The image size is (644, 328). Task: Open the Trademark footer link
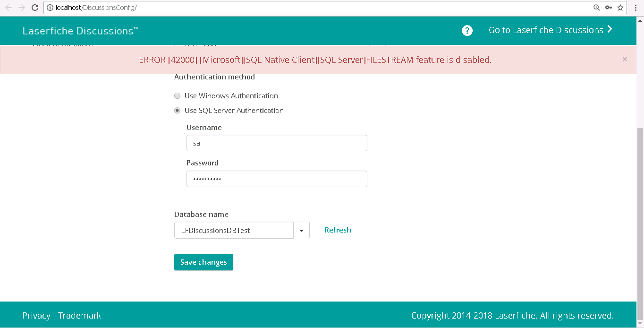[79, 315]
